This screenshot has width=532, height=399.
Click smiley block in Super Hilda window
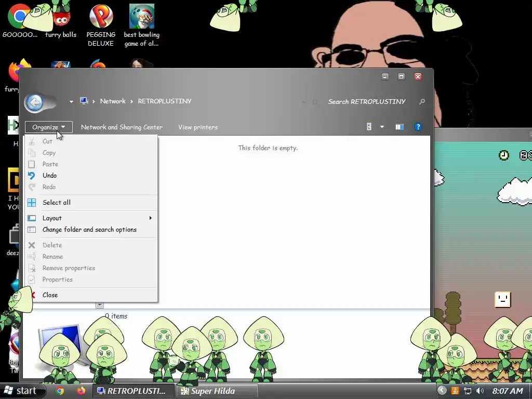click(502, 300)
